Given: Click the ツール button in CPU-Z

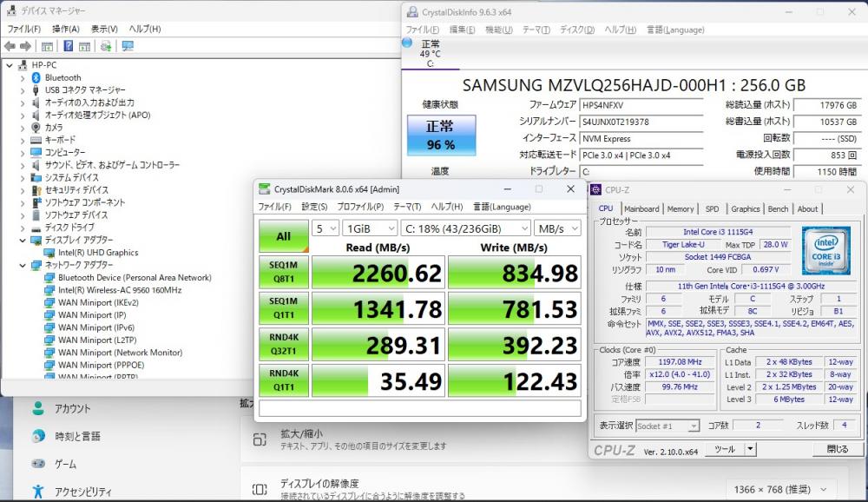Looking at the screenshot, I should click(x=725, y=449).
